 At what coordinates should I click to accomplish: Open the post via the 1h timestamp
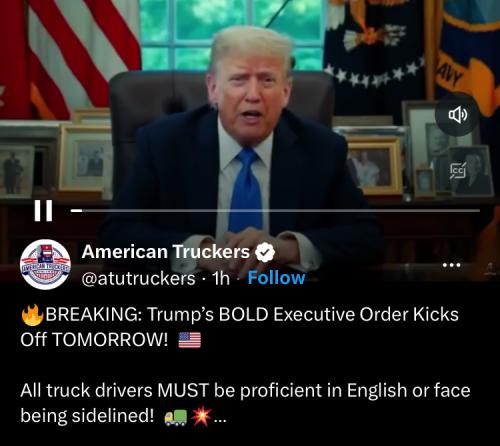[x=221, y=278]
